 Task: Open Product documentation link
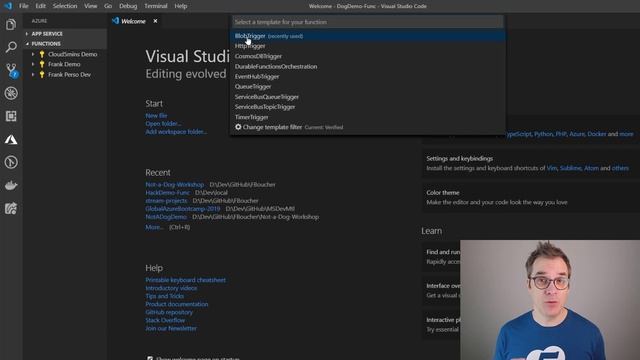coord(177,304)
